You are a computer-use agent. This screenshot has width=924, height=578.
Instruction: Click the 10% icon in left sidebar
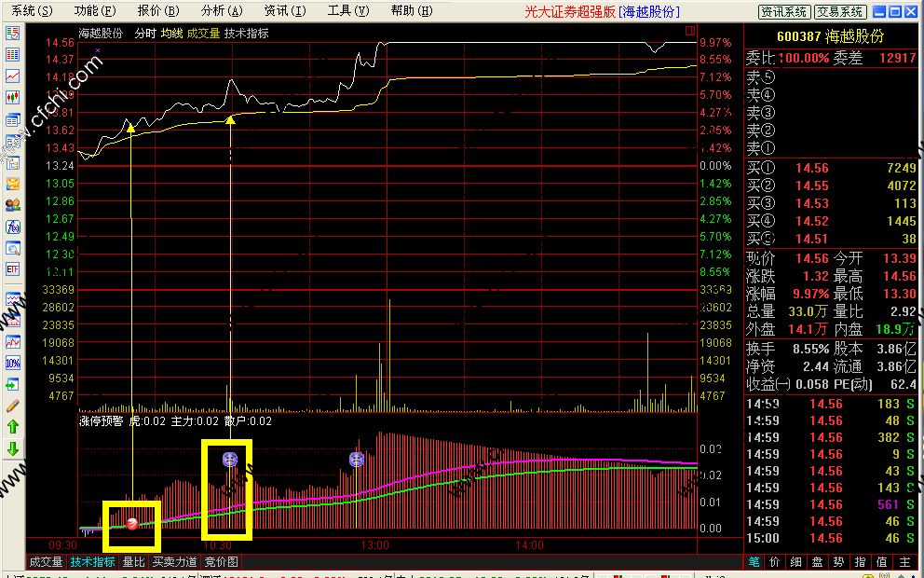pos(13,363)
